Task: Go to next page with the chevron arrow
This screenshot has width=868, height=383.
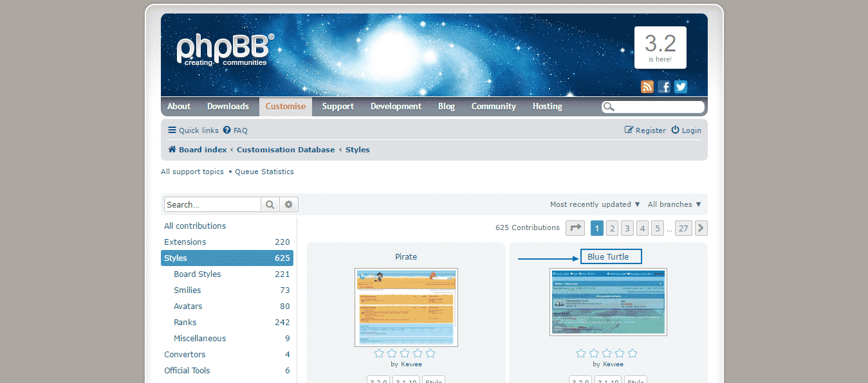Action: pos(701,227)
